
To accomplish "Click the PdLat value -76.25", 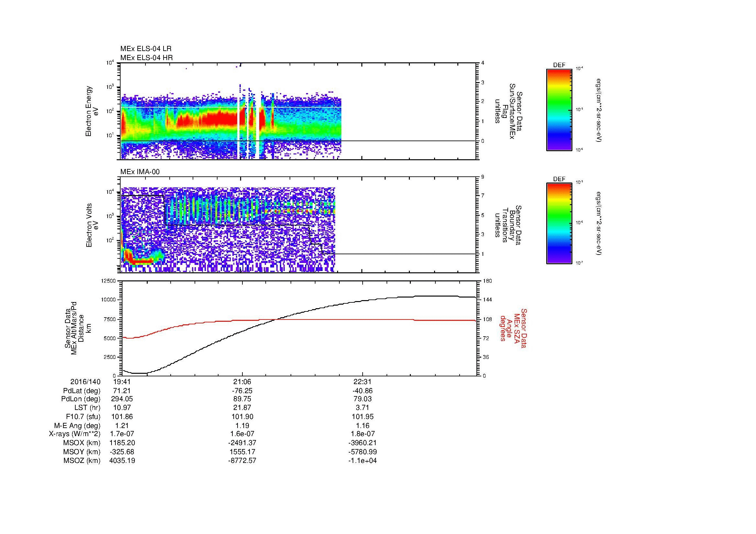I will pos(242,391).
